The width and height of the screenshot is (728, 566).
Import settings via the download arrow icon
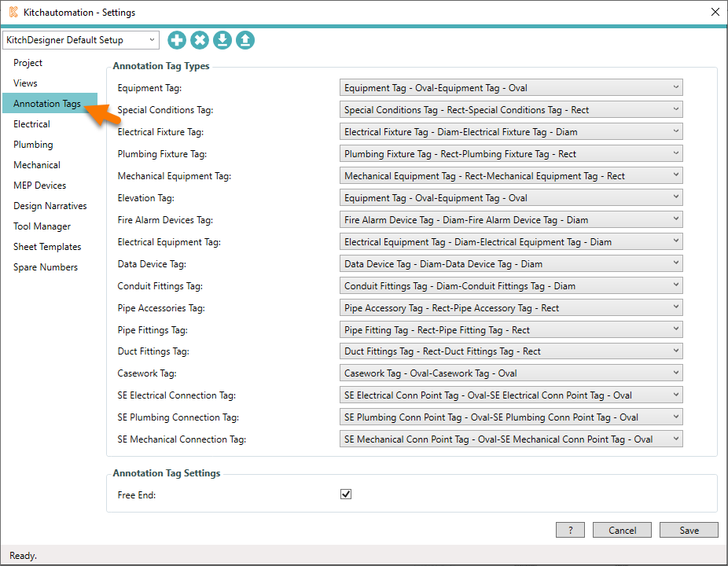click(222, 39)
